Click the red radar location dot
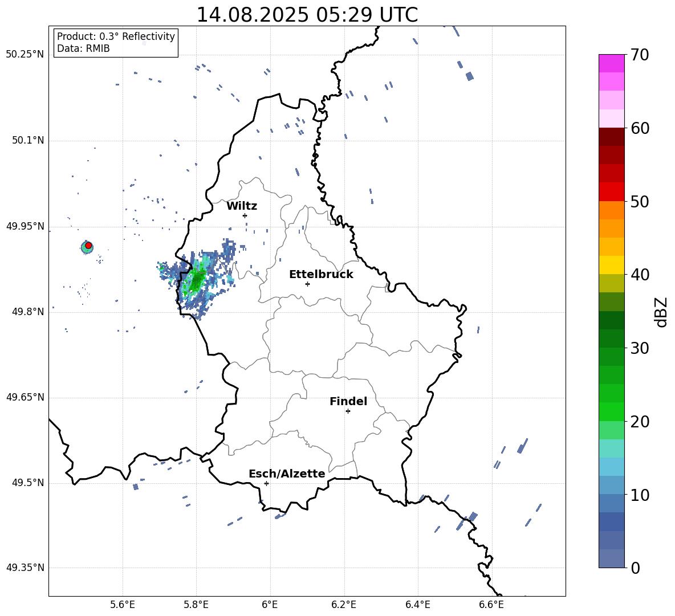 point(88,246)
